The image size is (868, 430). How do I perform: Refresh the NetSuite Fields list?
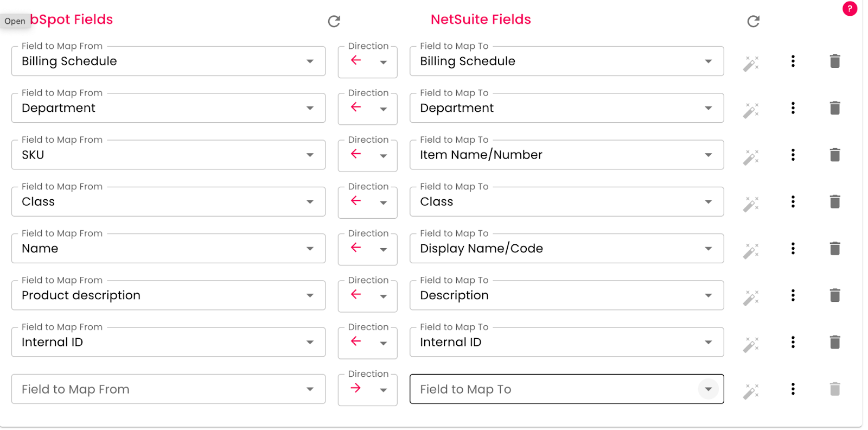point(753,21)
